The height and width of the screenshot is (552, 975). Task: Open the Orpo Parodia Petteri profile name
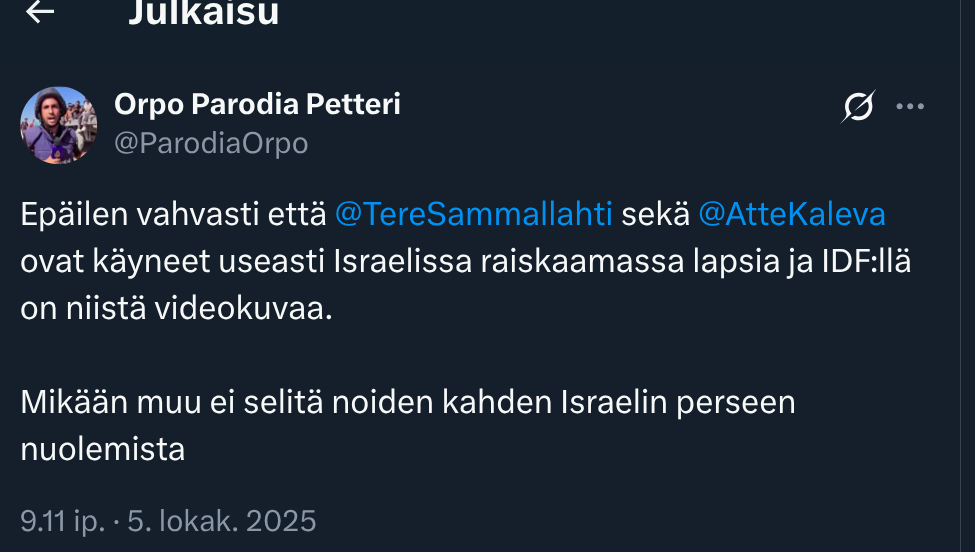tap(257, 104)
